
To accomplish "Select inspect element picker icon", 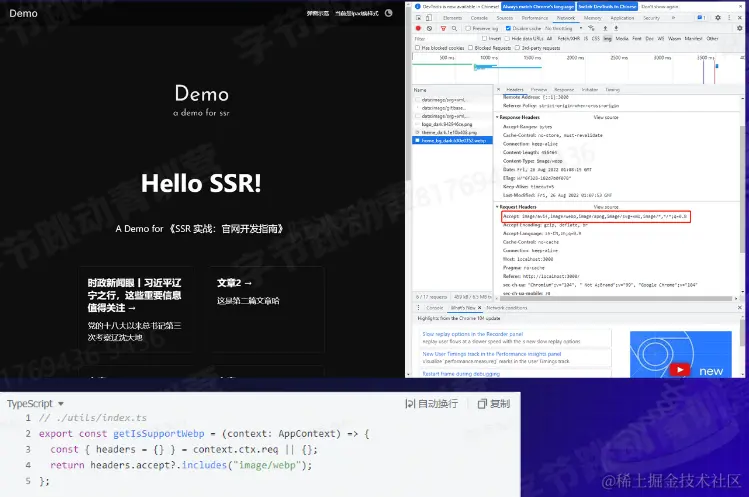I will click(418, 18).
